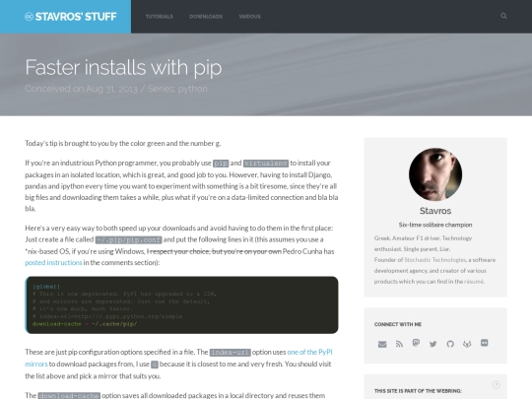
Task: Open the résumé link
Action: coord(474,281)
